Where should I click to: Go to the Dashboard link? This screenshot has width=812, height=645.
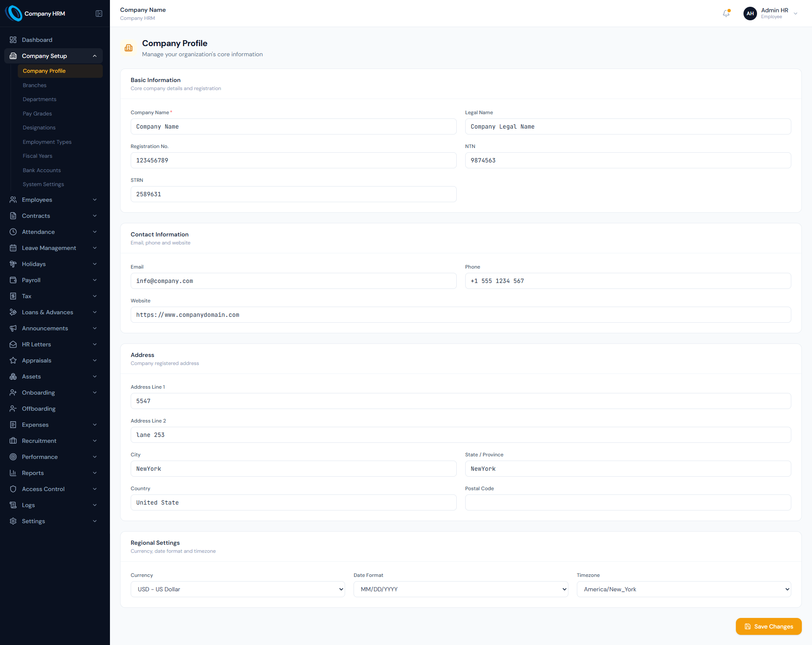click(53, 40)
